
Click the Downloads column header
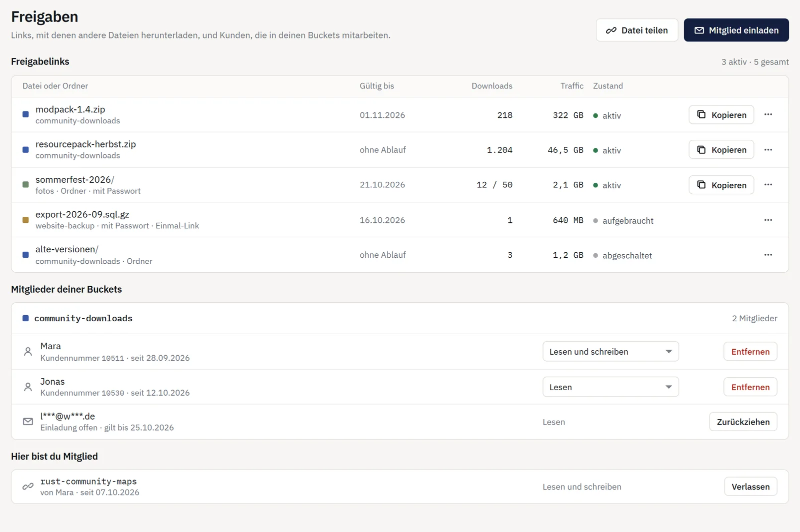coord(492,86)
